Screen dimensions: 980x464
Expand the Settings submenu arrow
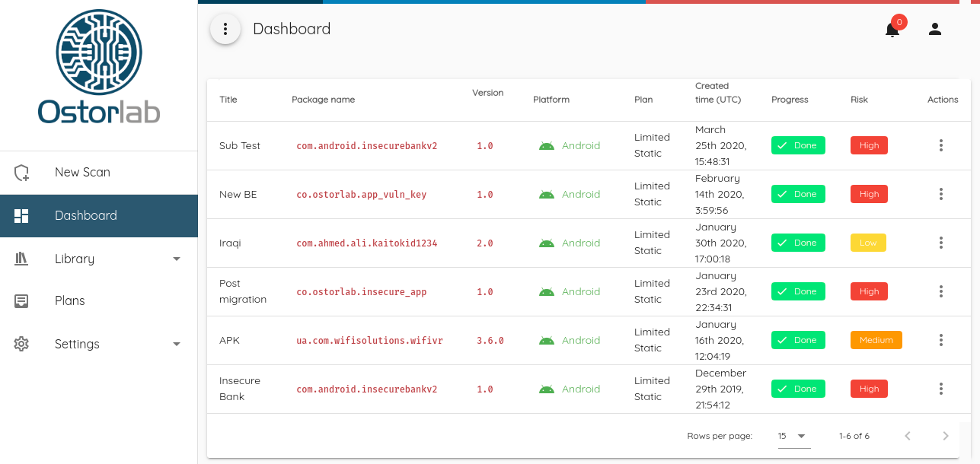(x=177, y=344)
